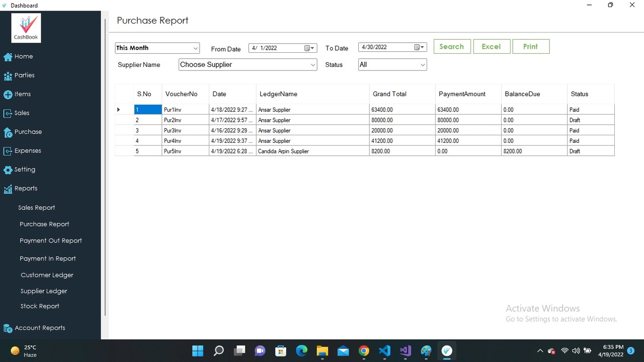Image resolution: width=644 pixels, height=362 pixels.
Task: Switch to the Stock Report view
Action: (39, 306)
